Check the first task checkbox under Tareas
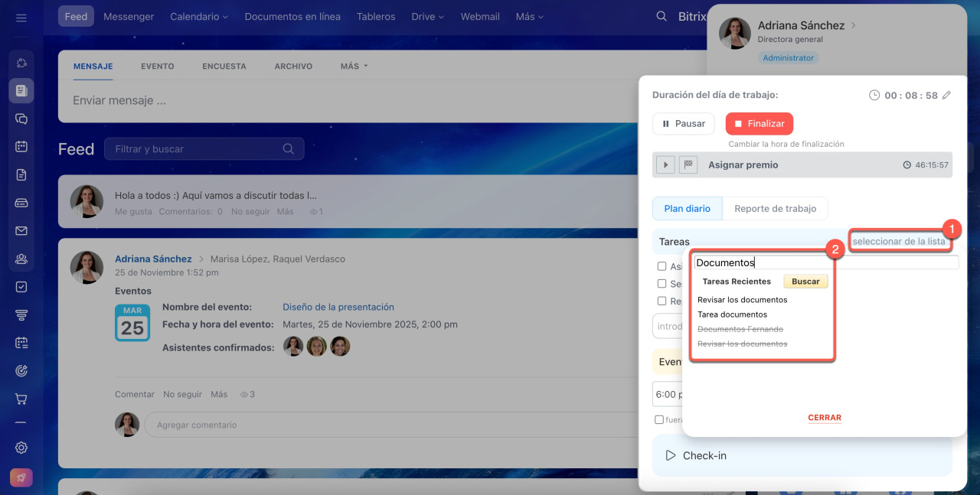Viewport: 980px width, 495px height. pos(661,266)
